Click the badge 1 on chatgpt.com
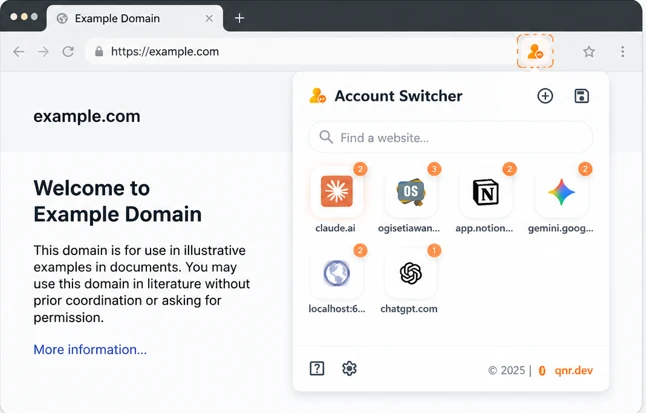The width and height of the screenshot is (646, 413). (434, 250)
